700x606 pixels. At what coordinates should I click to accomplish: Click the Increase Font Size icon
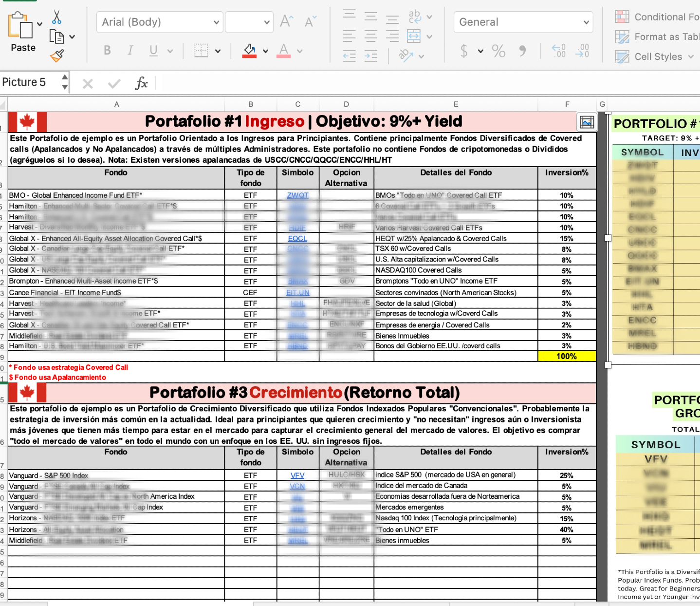286,21
